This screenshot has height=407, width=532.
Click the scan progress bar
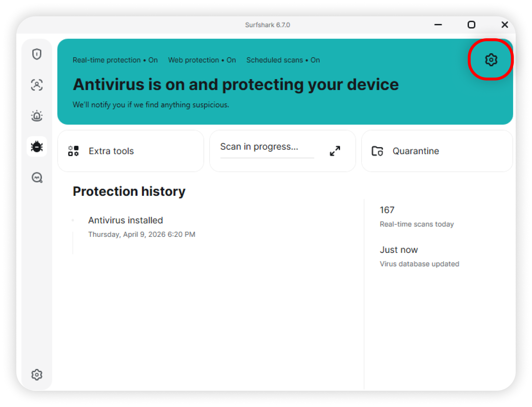click(x=267, y=158)
